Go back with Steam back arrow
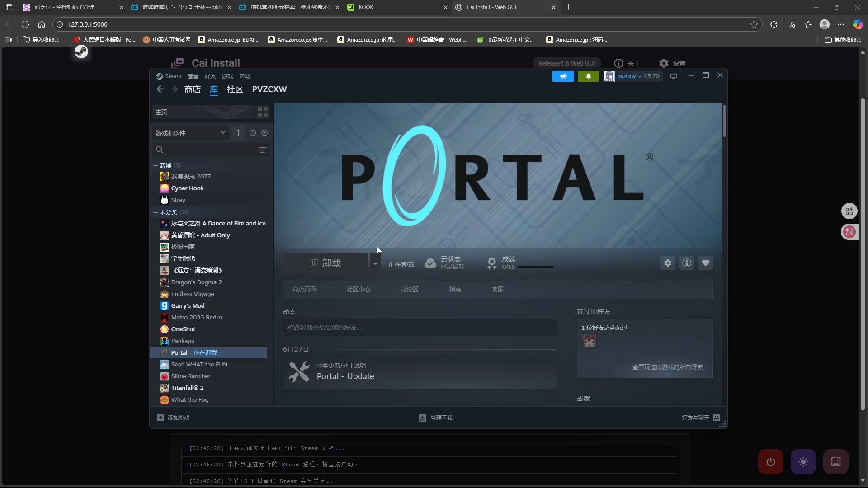The height and width of the screenshot is (488, 868). (160, 89)
